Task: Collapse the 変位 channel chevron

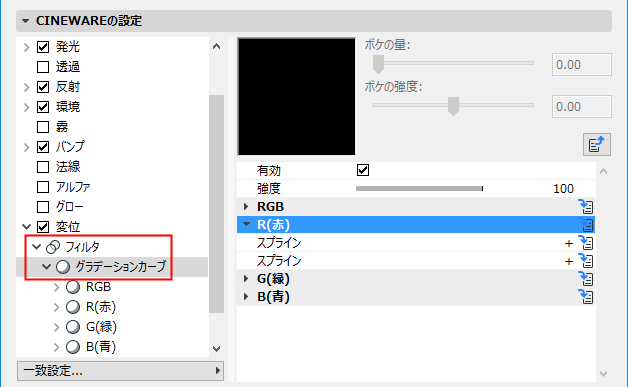Action: pos(26,227)
